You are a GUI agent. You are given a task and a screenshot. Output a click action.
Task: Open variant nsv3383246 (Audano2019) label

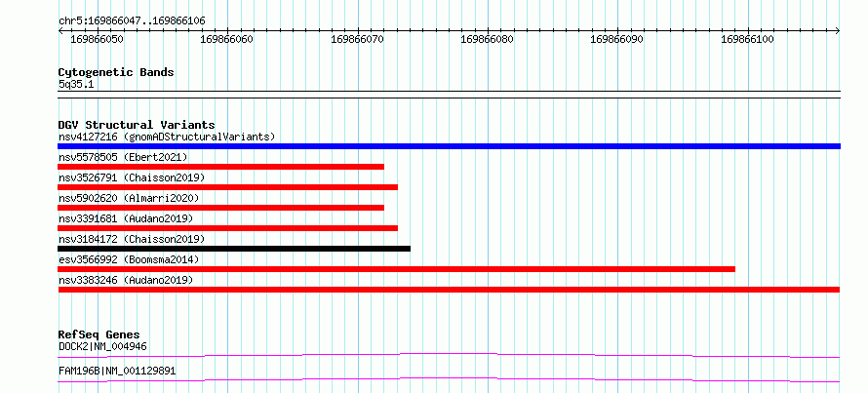(126, 280)
